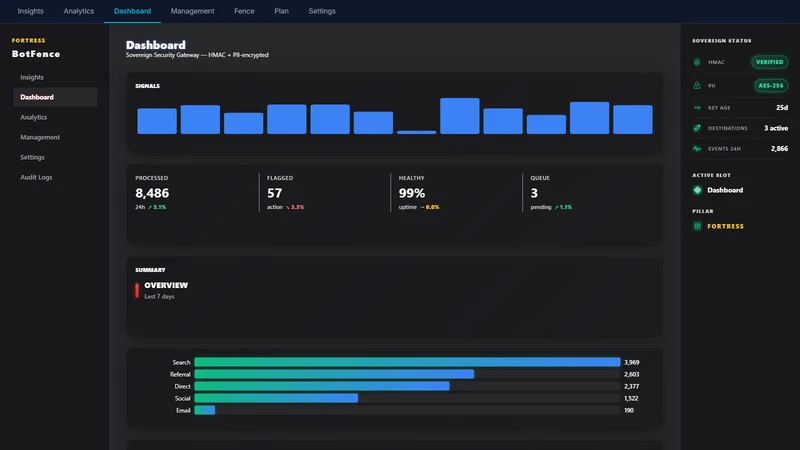The width and height of the screenshot is (800, 450).
Task: Click the FORTRESS pillar label
Action: click(726, 226)
